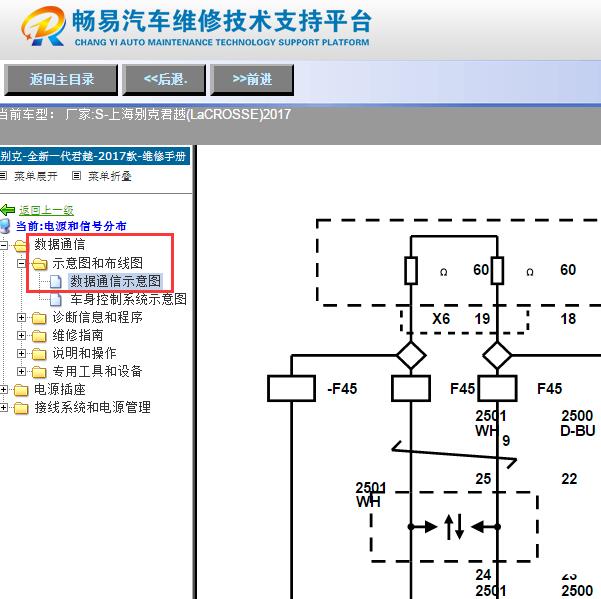Click the green back arrow icon

(x=8, y=210)
